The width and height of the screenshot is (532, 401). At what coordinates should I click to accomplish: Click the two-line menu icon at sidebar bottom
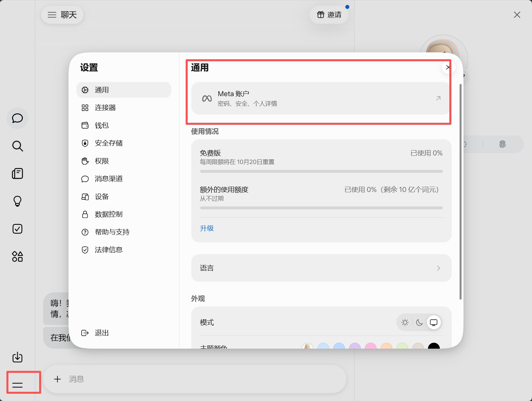point(17,385)
